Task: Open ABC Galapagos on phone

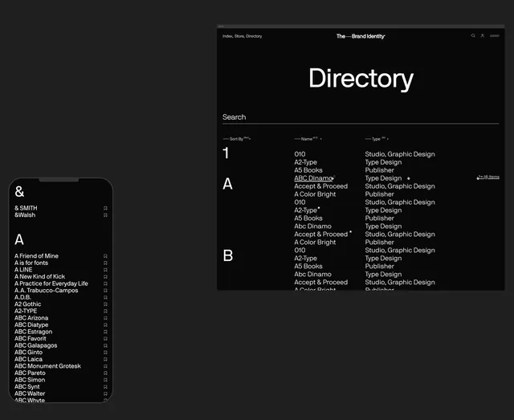Action: [x=35, y=345]
